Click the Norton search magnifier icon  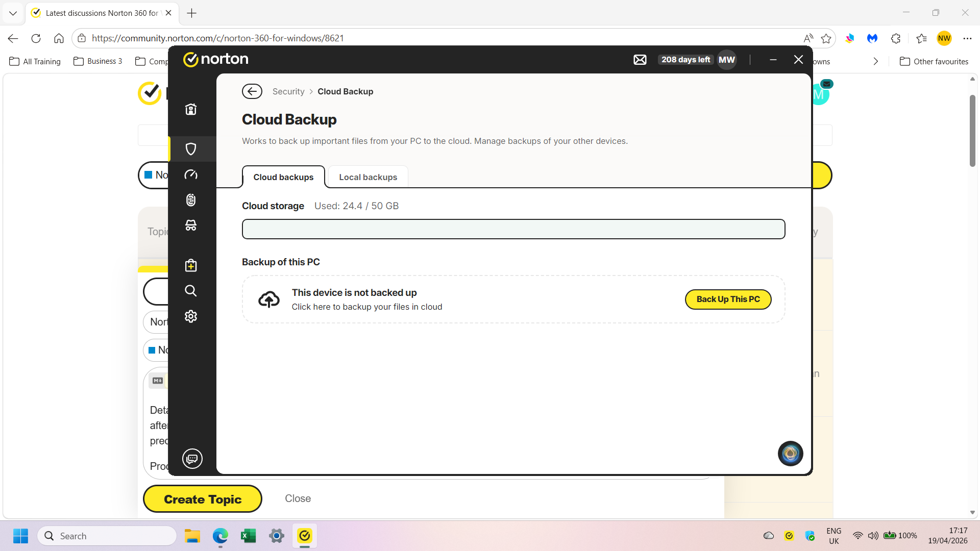pyautogui.click(x=191, y=291)
